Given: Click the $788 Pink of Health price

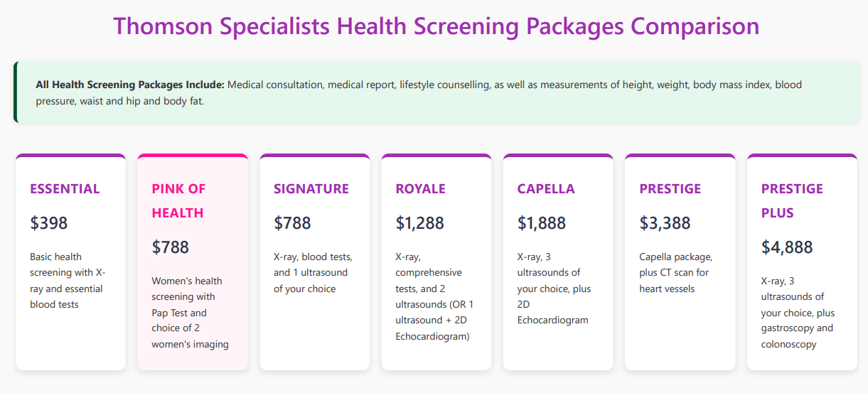Looking at the screenshot, I should tap(171, 247).
